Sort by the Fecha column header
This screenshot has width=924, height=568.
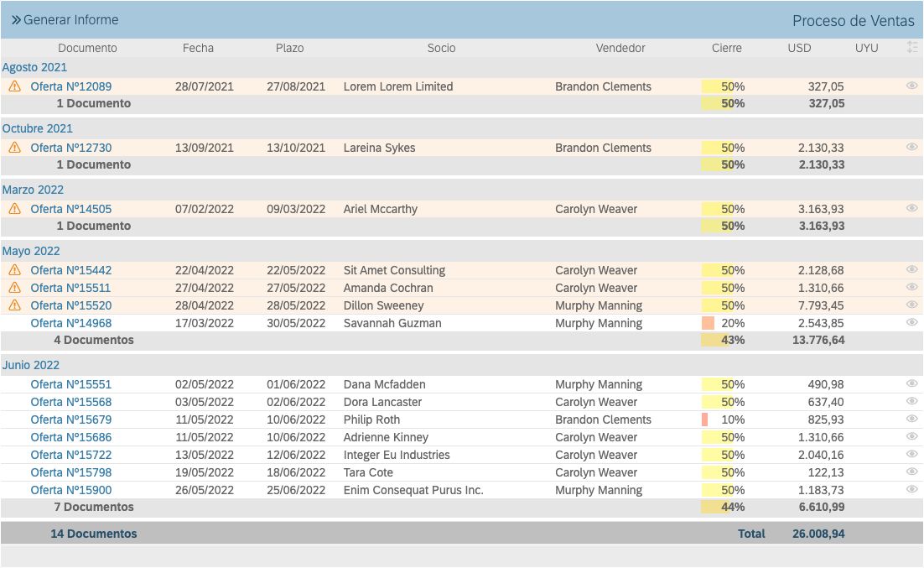tap(198, 48)
